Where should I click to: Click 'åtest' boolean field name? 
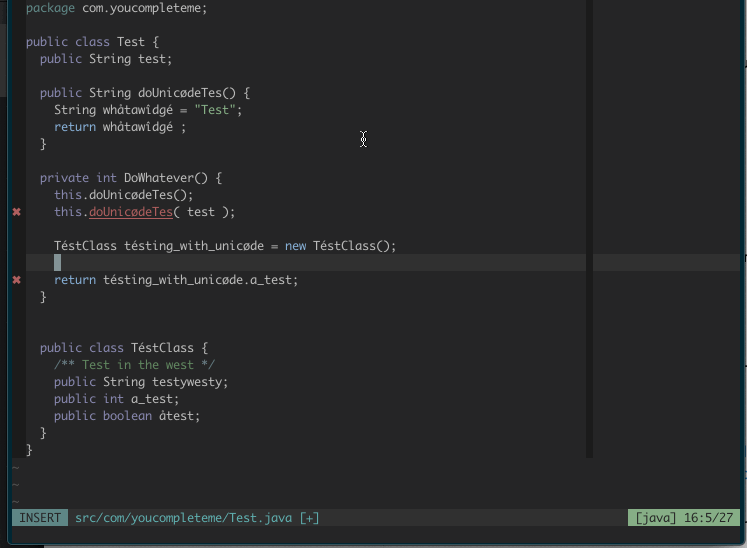[x=176, y=416]
